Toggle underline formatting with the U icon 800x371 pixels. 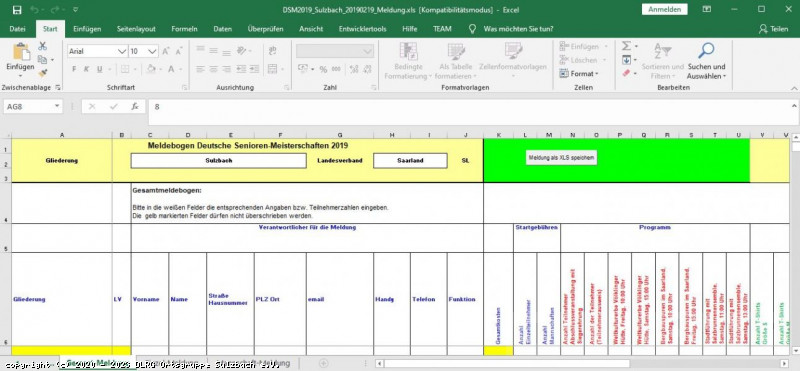pyautogui.click(x=99, y=69)
